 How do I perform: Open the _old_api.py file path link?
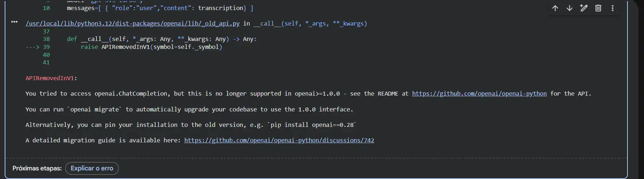[132, 24]
